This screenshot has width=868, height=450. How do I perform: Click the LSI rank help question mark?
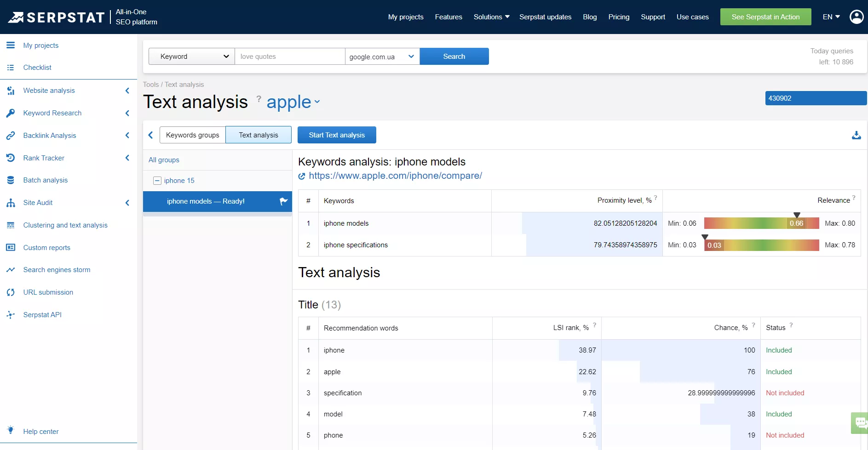click(x=594, y=325)
